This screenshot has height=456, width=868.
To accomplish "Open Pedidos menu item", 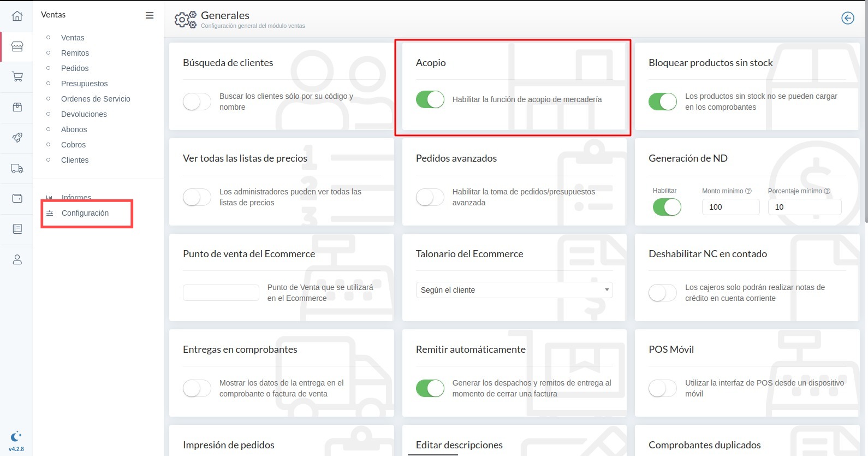I will pos(75,68).
